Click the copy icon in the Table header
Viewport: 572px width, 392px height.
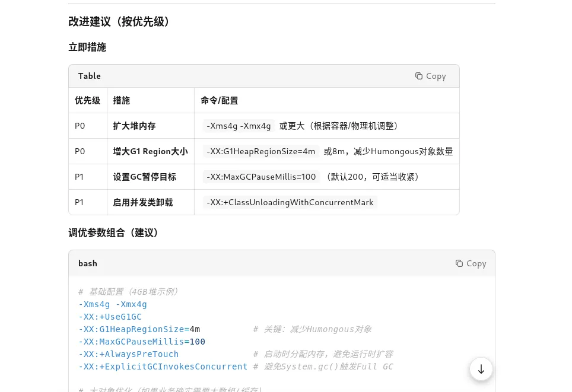419,76
